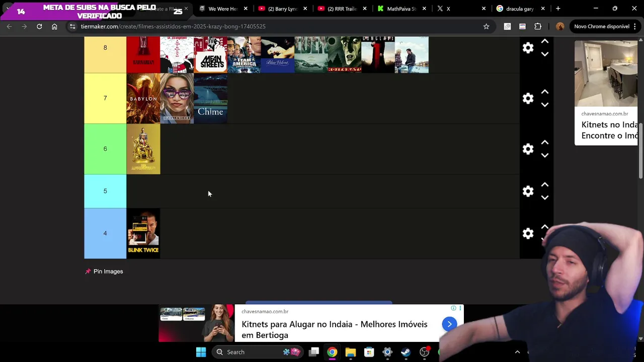Open a new browser tab
Screen dimensions: 644x362
point(558,9)
